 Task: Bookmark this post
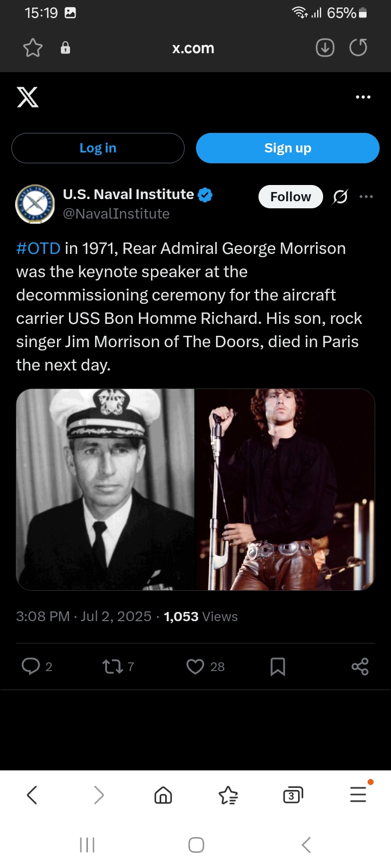point(278,666)
